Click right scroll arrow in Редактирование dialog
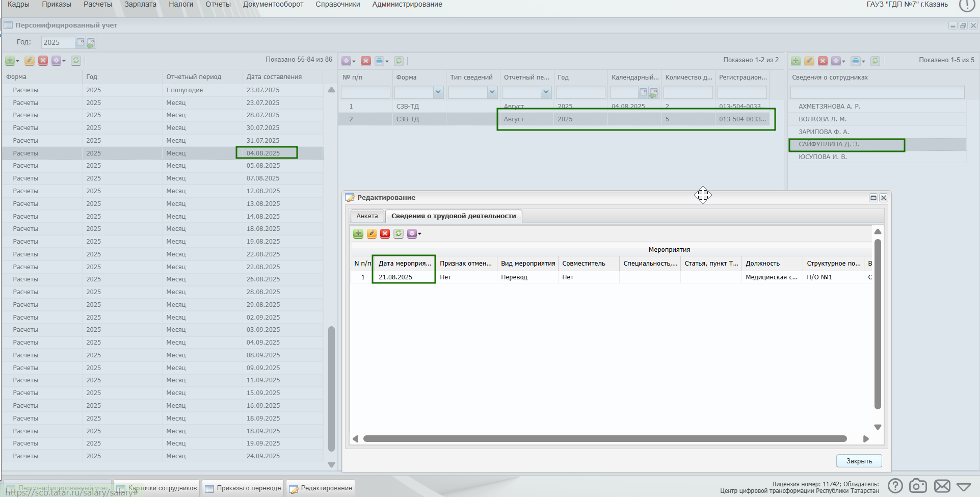This screenshot has width=980, height=497. [x=866, y=439]
